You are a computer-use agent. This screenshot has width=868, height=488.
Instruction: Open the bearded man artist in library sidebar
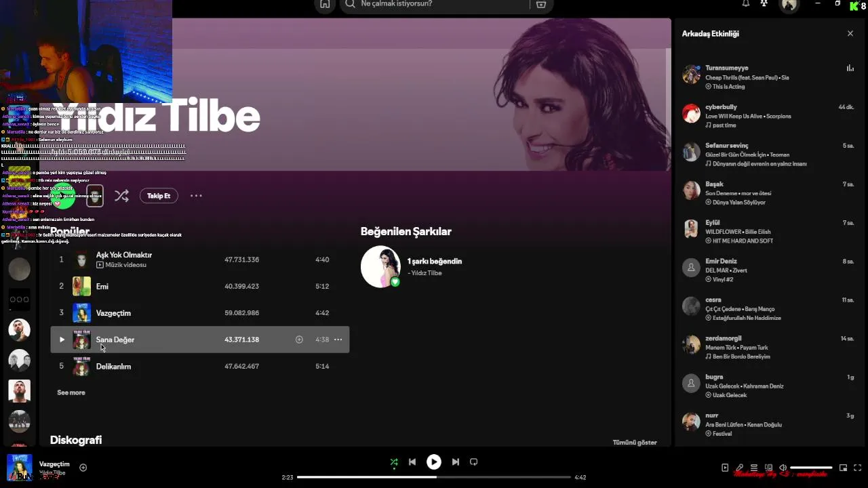coord(19,330)
